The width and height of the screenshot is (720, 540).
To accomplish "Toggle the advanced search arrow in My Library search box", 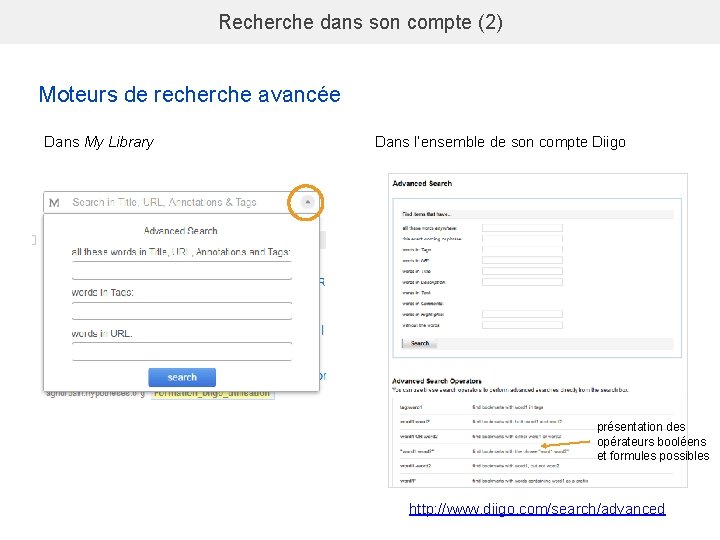I will pyautogui.click(x=307, y=202).
